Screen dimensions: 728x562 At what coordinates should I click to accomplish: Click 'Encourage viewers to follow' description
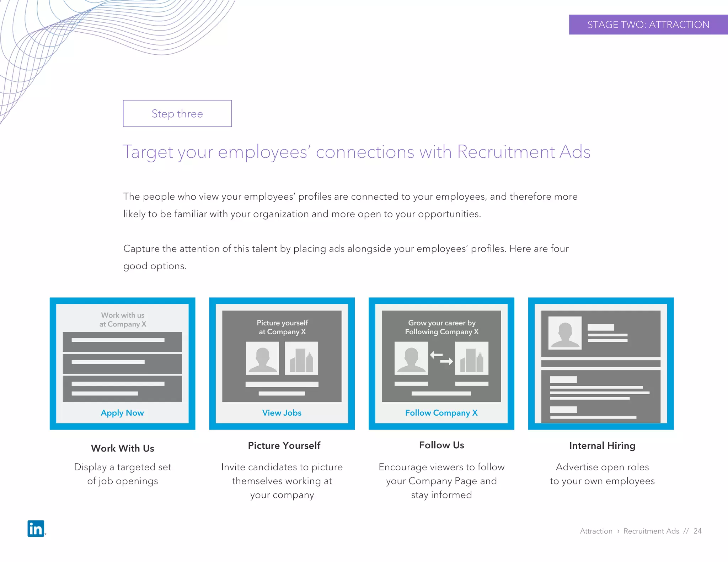coord(441,481)
